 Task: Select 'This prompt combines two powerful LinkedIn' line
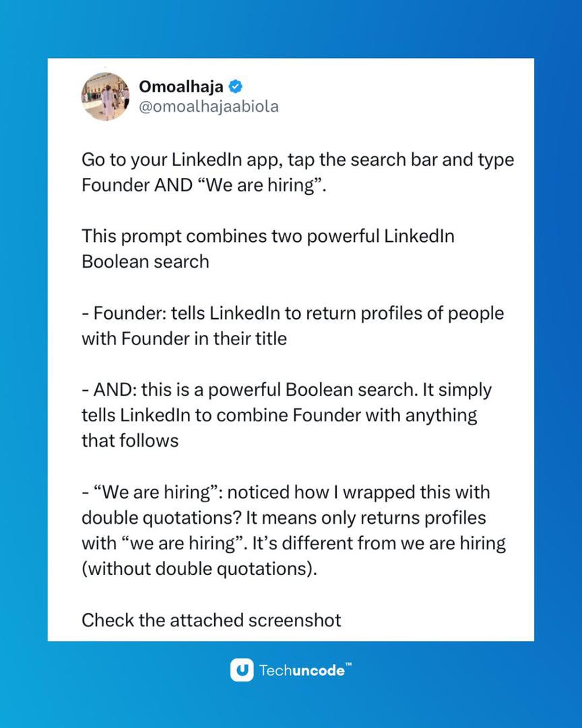(268, 237)
